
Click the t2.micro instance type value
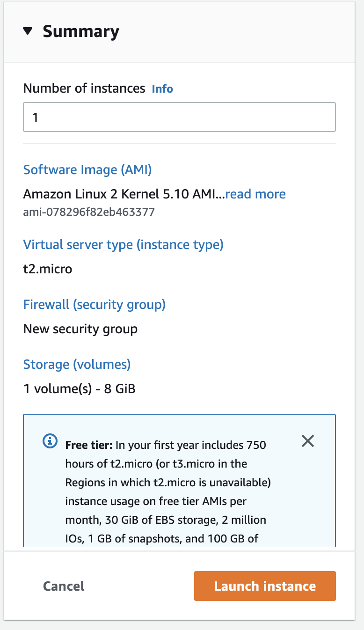tap(48, 269)
